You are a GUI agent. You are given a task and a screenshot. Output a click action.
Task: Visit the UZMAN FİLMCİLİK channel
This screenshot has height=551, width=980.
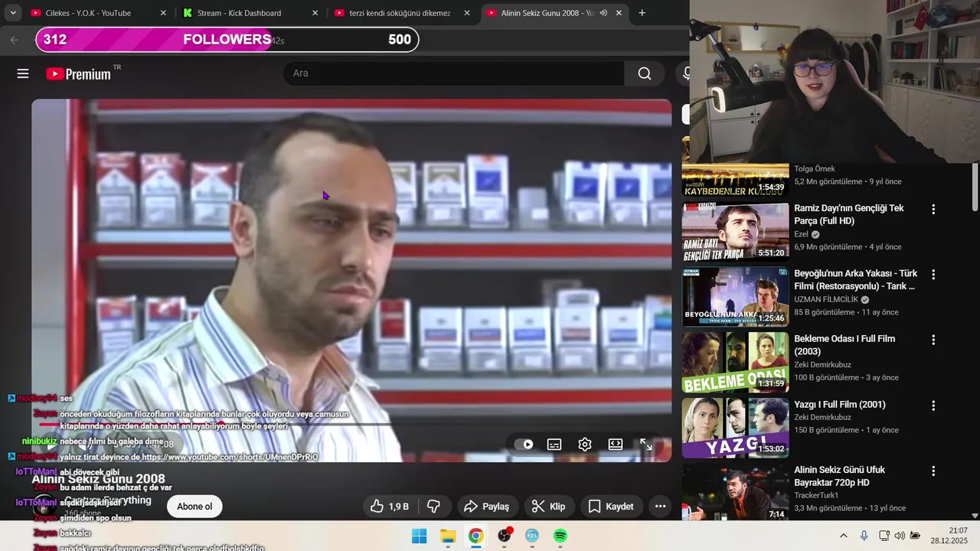(x=826, y=299)
